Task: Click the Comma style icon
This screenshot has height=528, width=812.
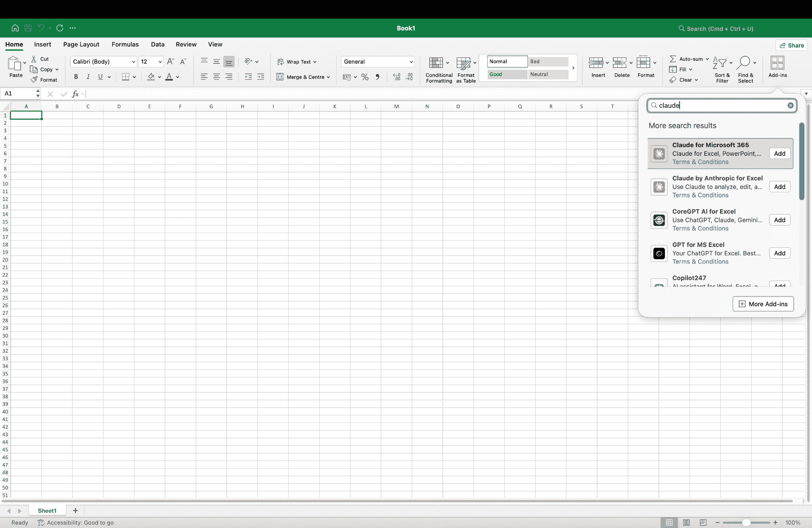Action: [377, 77]
